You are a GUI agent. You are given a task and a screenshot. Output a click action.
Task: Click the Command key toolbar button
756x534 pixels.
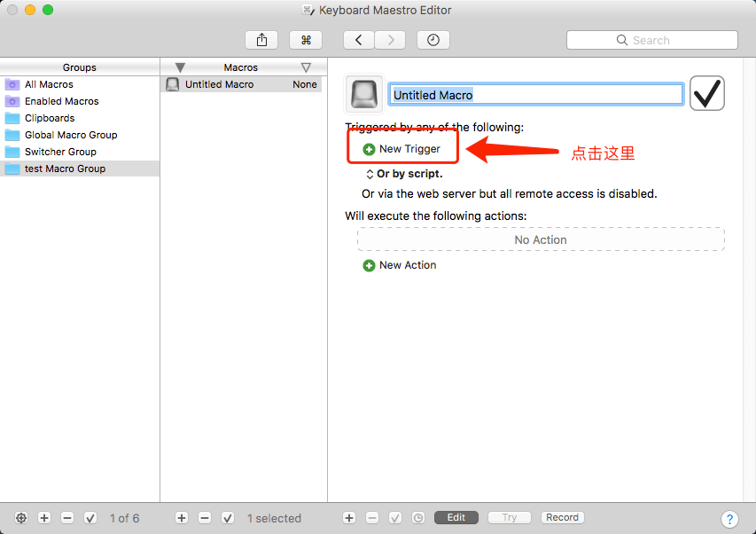[306, 40]
